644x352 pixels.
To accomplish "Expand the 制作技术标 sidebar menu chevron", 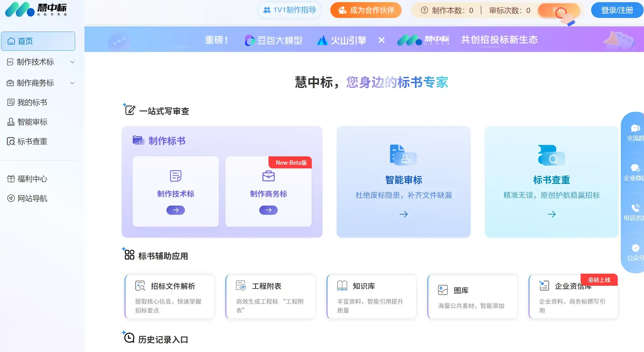I will coord(72,62).
